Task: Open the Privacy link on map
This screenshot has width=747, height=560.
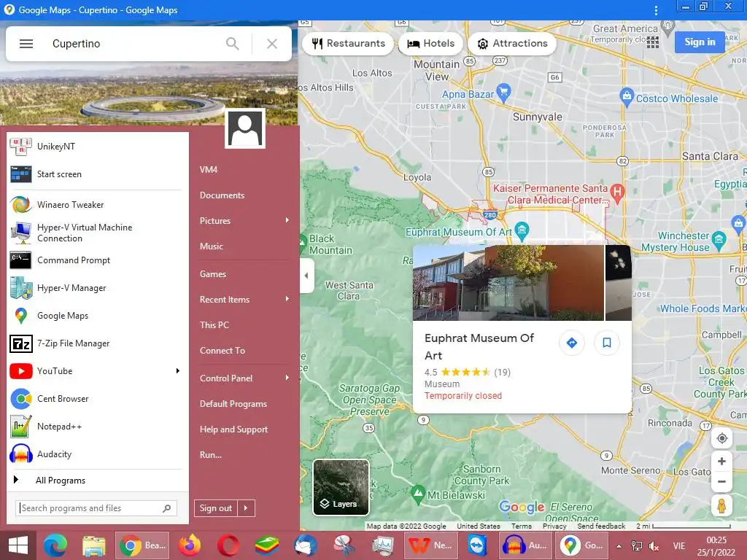Action: (554, 526)
